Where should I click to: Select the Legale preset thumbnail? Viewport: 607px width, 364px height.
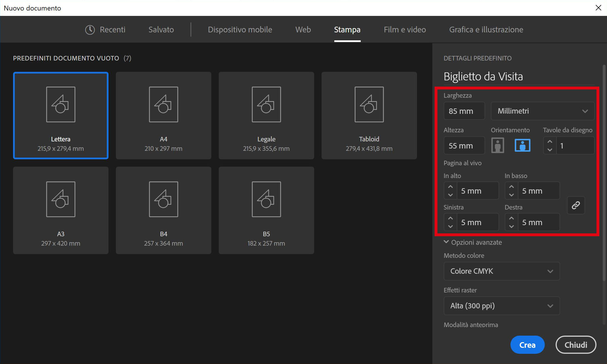click(x=266, y=115)
